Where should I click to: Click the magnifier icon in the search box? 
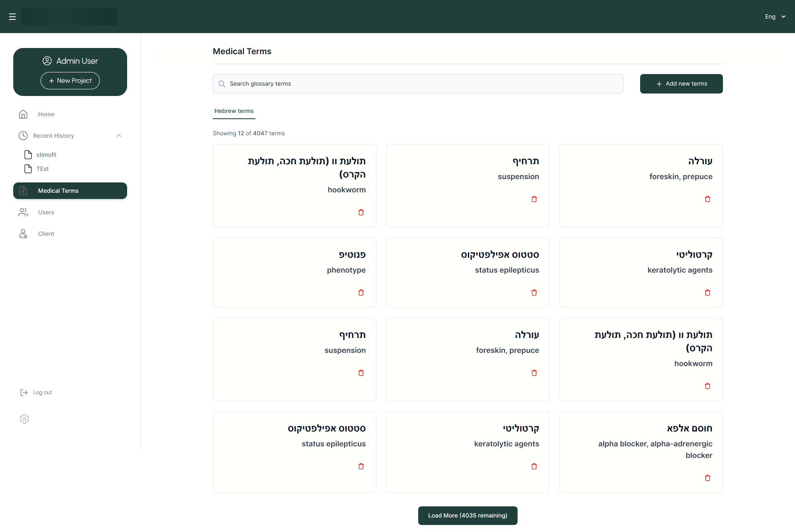pos(222,84)
